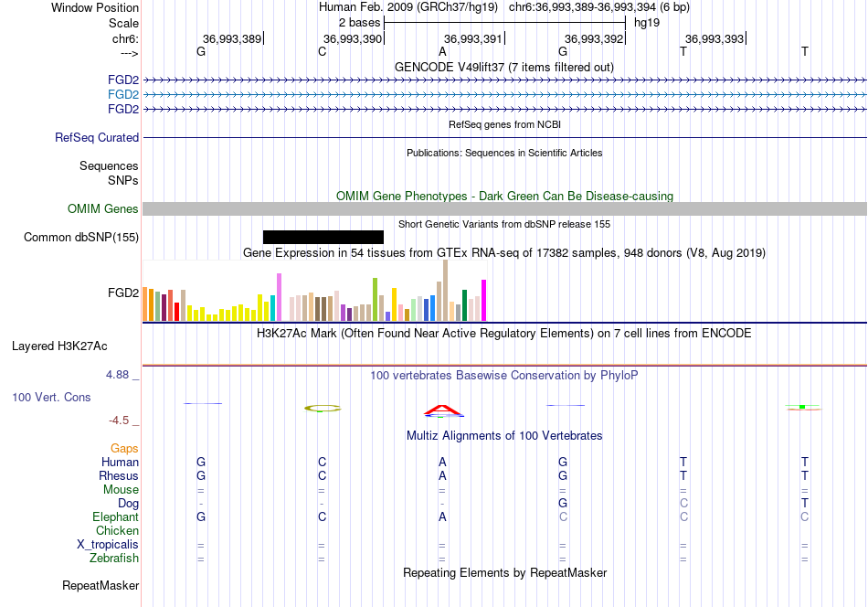Viewport: 868px width, 607px height.
Task: Click the X_tropicalis species row label
Action: 108,545
